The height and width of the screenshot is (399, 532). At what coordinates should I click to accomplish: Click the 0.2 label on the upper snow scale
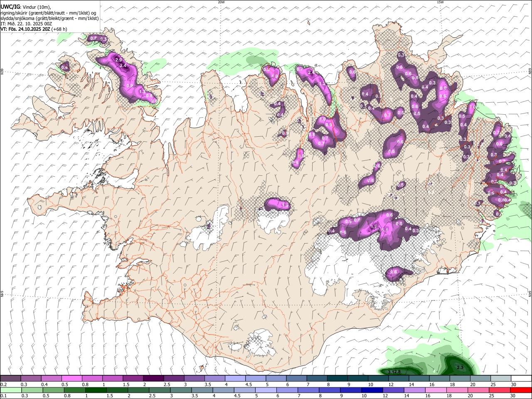click(4, 385)
